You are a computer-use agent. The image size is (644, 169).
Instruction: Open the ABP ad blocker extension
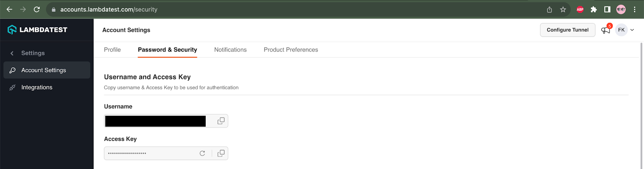580,9
